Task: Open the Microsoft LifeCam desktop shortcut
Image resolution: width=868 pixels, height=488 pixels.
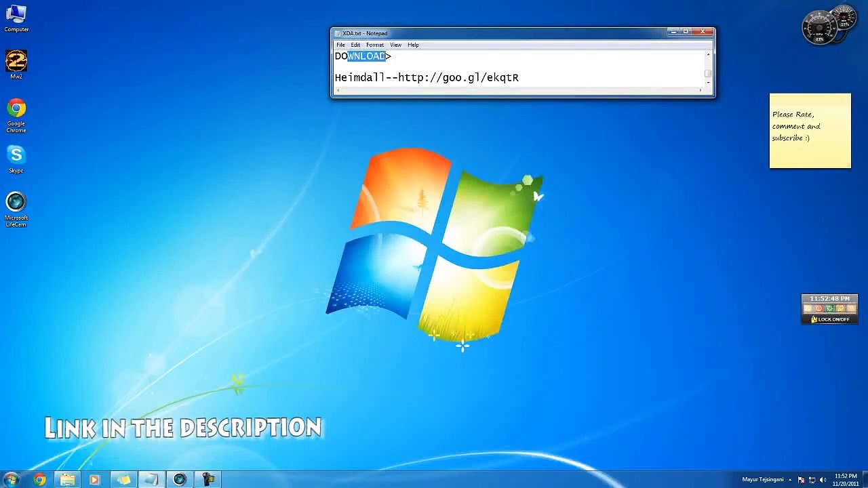Action: [x=16, y=209]
